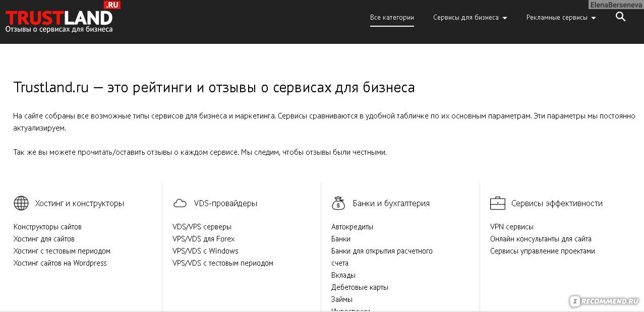
Task: Select the 'Дебетовые карты' link
Action: coord(360,287)
